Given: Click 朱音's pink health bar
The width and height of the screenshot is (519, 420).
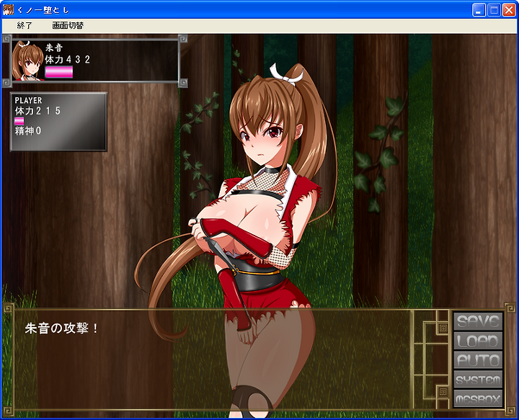Looking at the screenshot, I should coord(59,72).
